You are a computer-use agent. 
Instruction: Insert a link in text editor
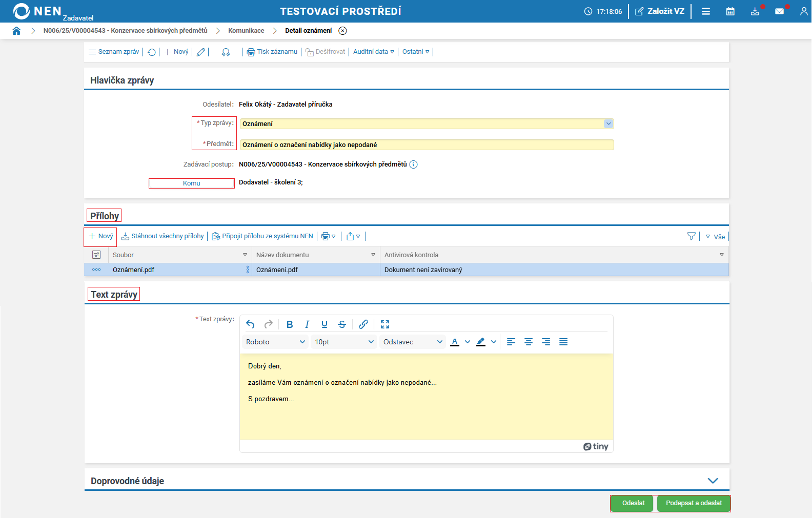(363, 324)
